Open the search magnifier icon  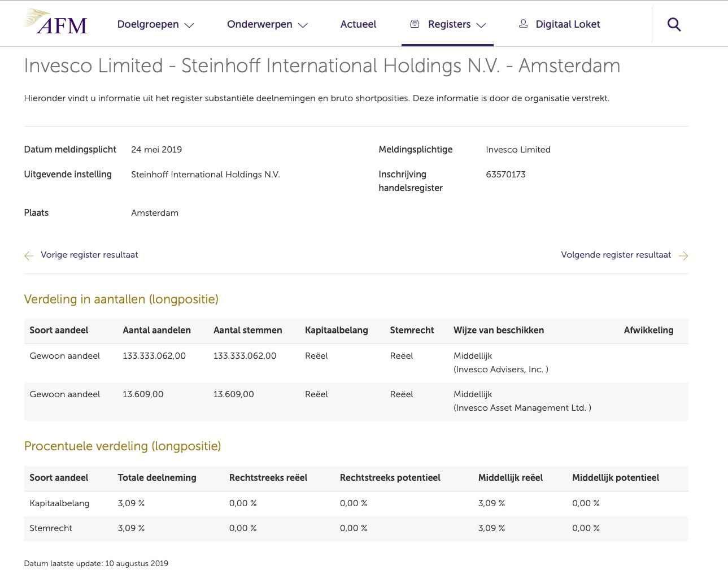674,24
